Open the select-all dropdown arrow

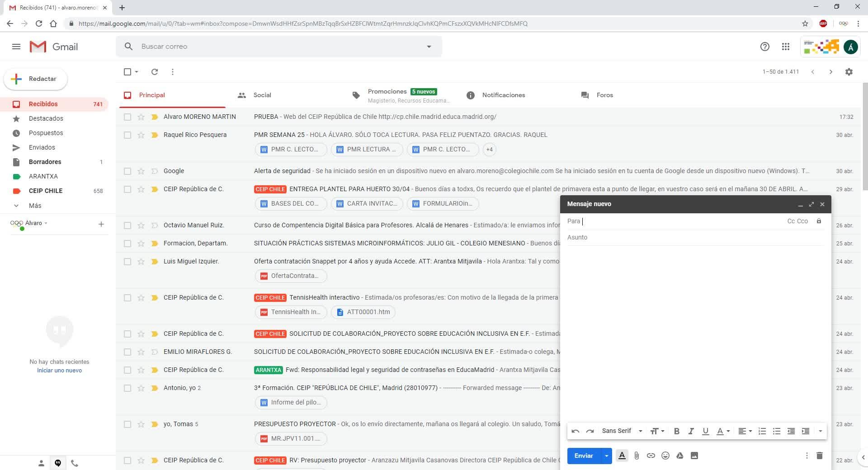pyautogui.click(x=137, y=72)
